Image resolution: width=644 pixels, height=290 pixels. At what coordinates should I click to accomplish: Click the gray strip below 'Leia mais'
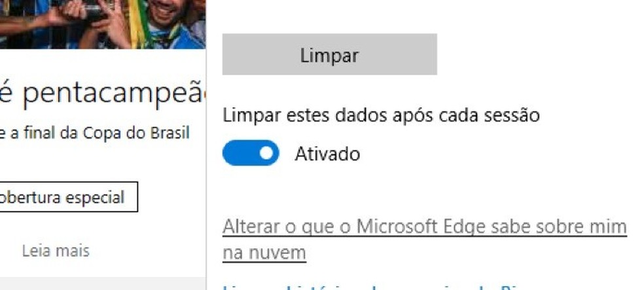pos(103,283)
